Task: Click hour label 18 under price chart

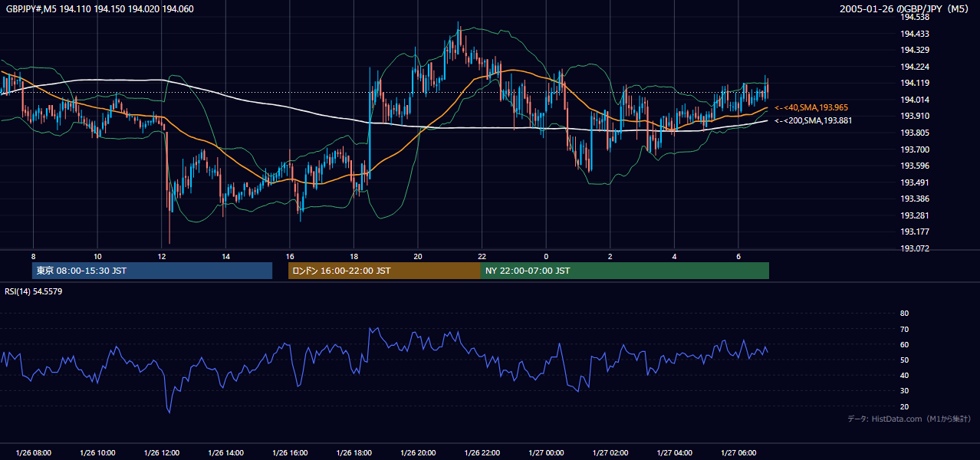Action: click(354, 255)
